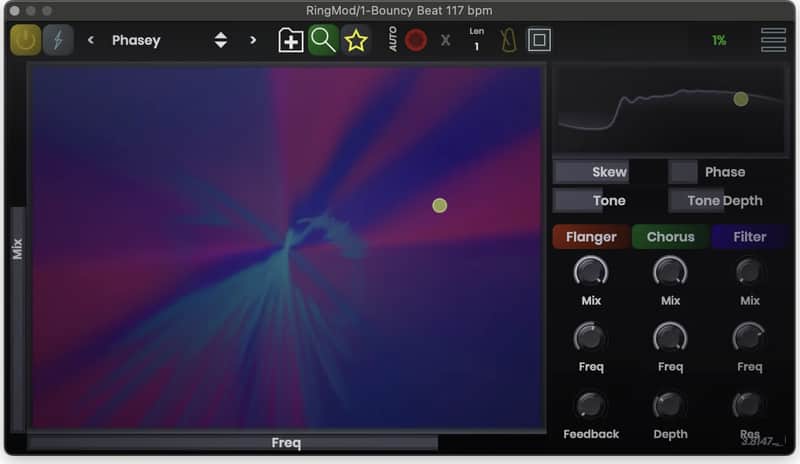Click the X clear recording button
800x464 pixels.
(x=445, y=40)
